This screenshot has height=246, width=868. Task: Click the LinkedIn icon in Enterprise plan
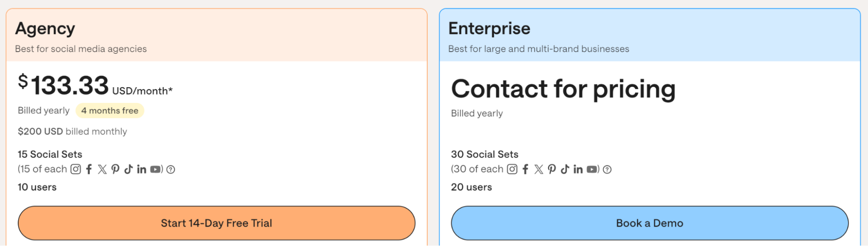point(578,169)
